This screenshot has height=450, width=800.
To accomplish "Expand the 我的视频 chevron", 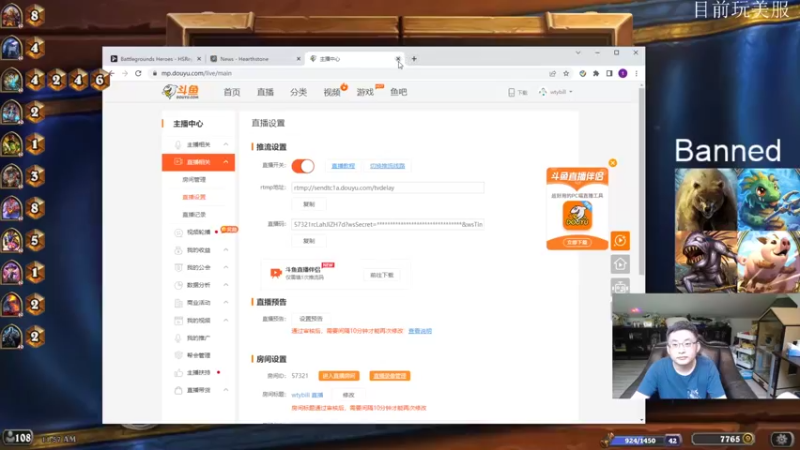I will 226,320.
